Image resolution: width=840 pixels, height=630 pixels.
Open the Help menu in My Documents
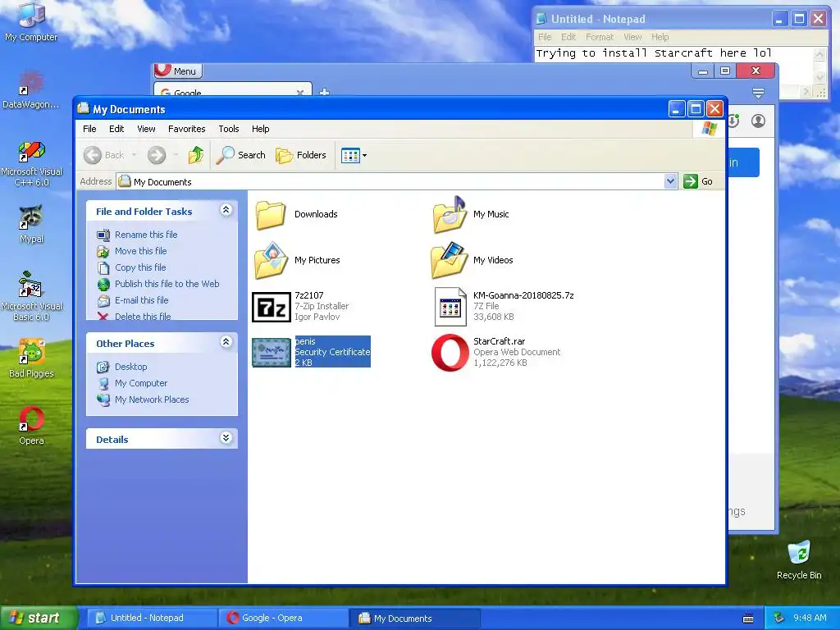(260, 129)
